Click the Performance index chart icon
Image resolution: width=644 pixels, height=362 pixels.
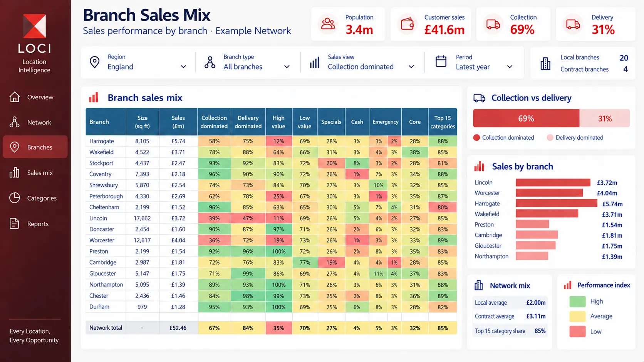(567, 285)
